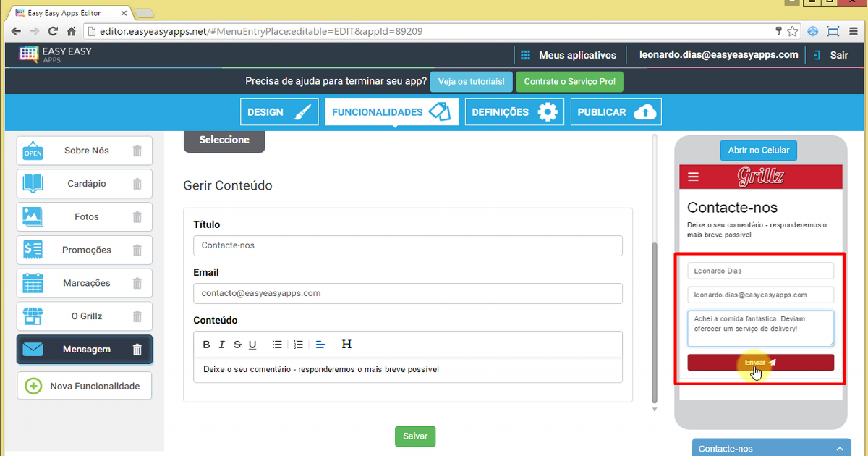Insert a numbered list

(298, 345)
